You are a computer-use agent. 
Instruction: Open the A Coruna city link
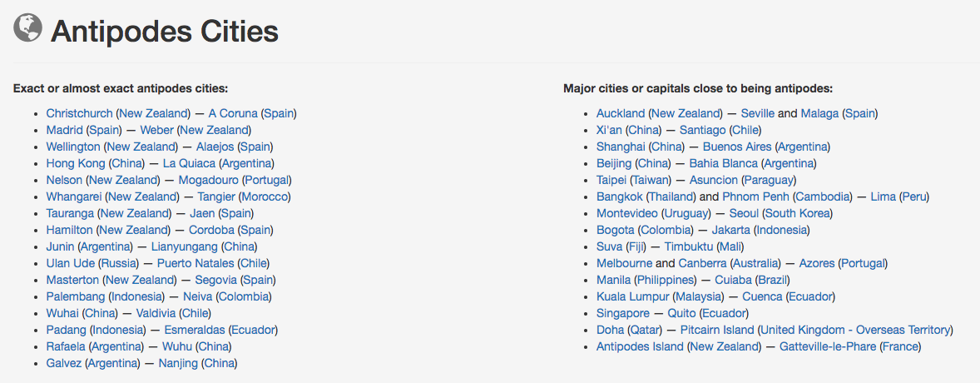(233, 114)
